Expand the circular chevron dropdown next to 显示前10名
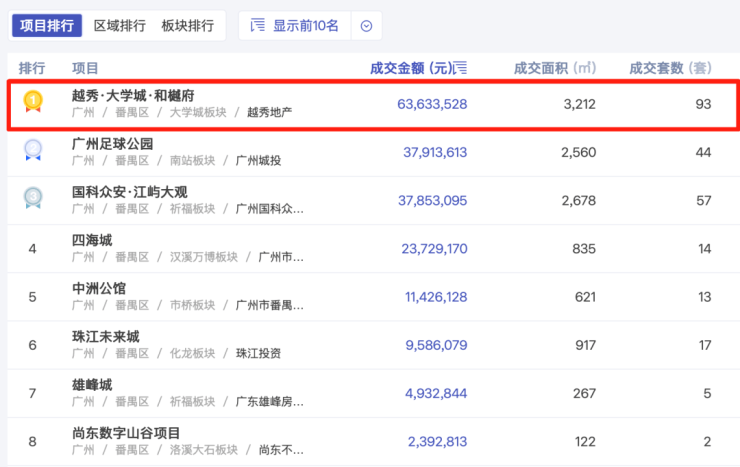740x467 pixels. (x=366, y=26)
